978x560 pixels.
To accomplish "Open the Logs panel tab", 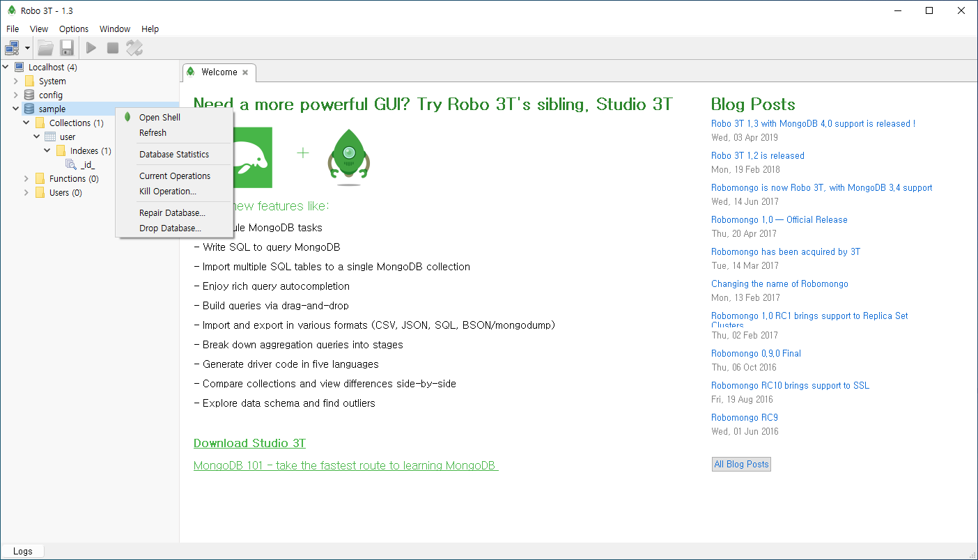I will click(22, 551).
